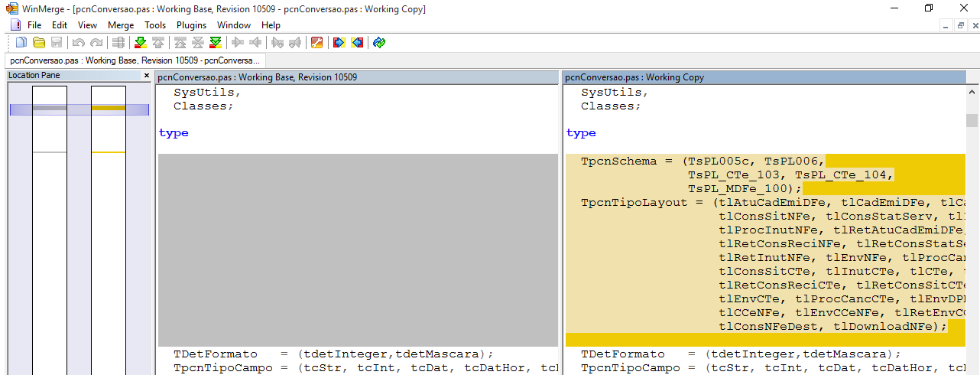Click the 'type' keyword in left pane
The height and width of the screenshot is (375, 980).
174,133
